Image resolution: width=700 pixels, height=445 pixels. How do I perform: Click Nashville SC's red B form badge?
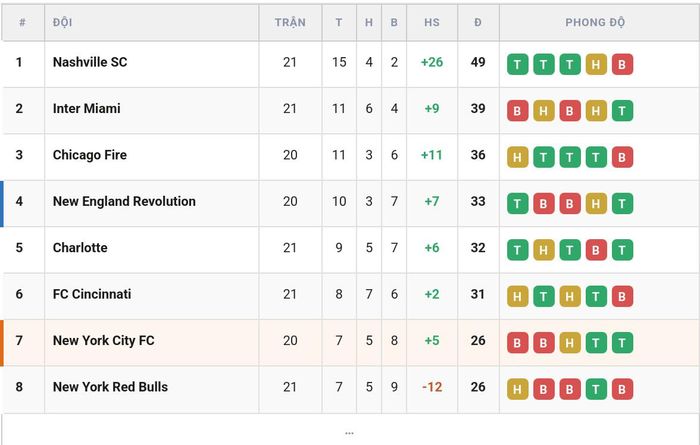coord(622,64)
